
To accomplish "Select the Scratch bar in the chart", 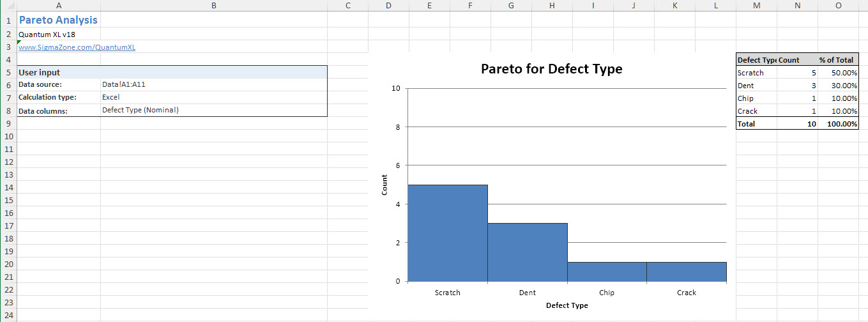I will click(x=448, y=233).
